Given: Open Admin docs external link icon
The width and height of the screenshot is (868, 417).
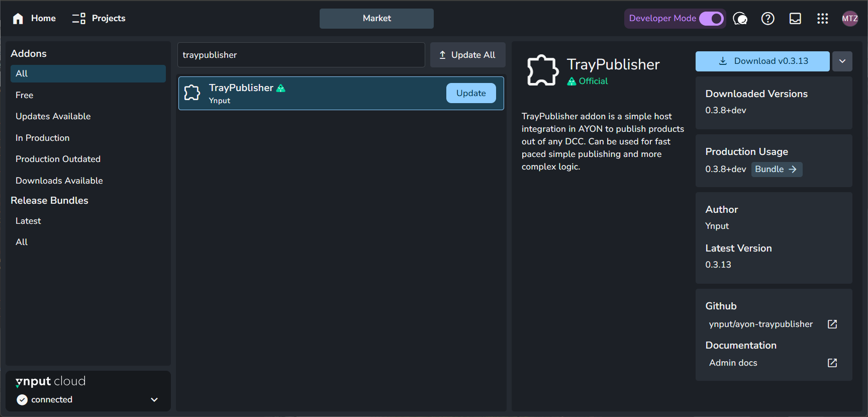Looking at the screenshot, I should [x=832, y=363].
